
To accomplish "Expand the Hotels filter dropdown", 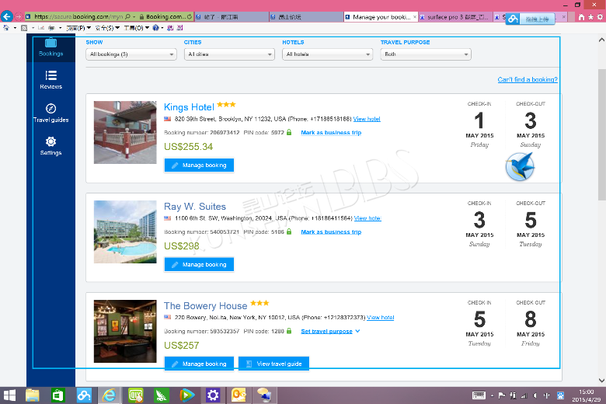I will (x=327, y=54).
